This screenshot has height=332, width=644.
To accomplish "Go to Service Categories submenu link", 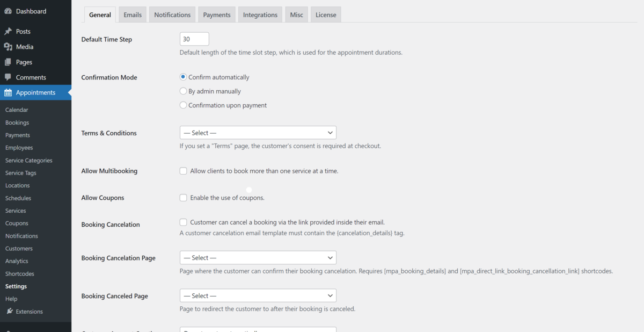I will (29, 161).
